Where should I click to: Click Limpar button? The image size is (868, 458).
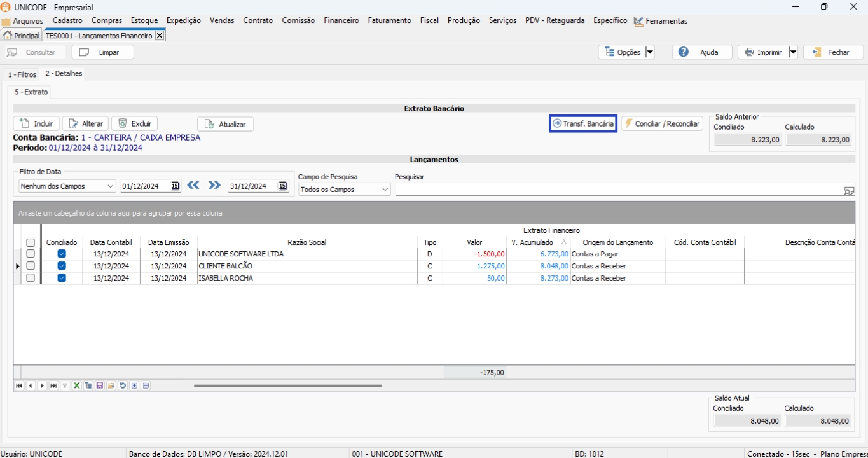(x=102, y=52)
